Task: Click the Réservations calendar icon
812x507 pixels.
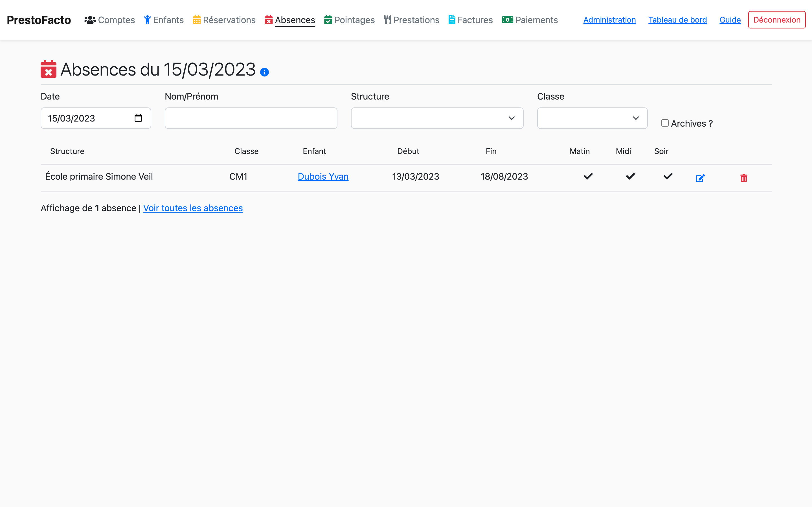Action: (197, 20)
